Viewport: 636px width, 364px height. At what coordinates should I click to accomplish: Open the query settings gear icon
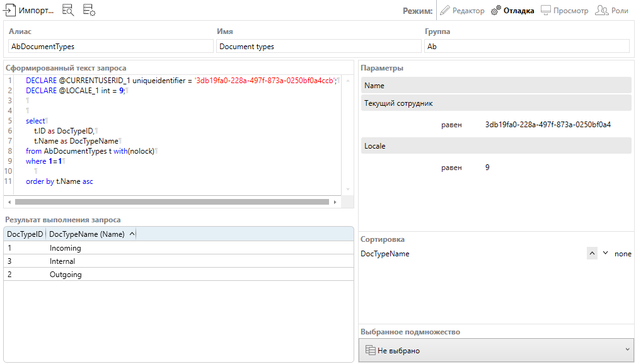(x=89, y=10)
